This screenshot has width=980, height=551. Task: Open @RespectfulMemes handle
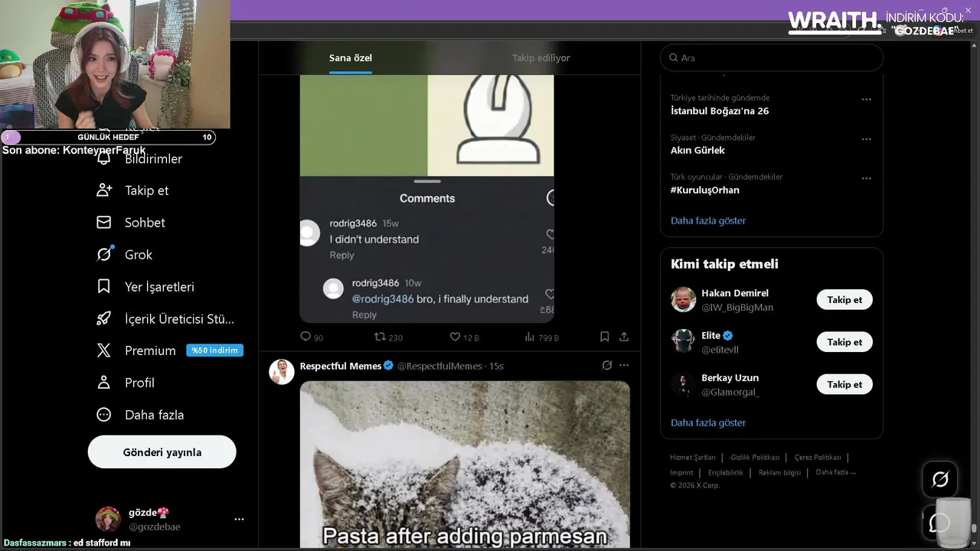coord(439,366)
